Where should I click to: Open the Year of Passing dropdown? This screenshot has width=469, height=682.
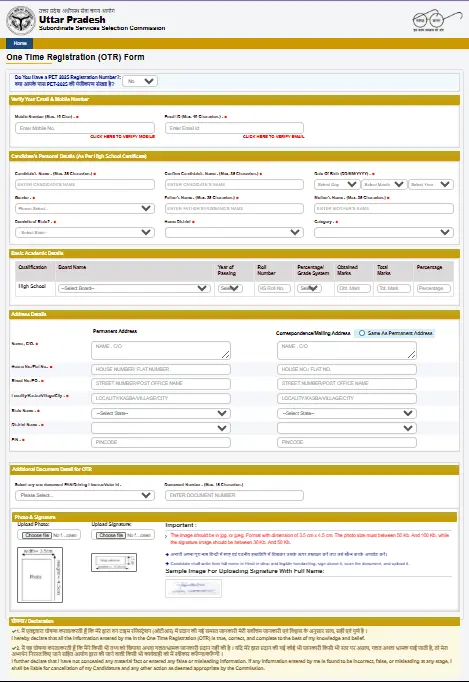(x=230, y=288)
